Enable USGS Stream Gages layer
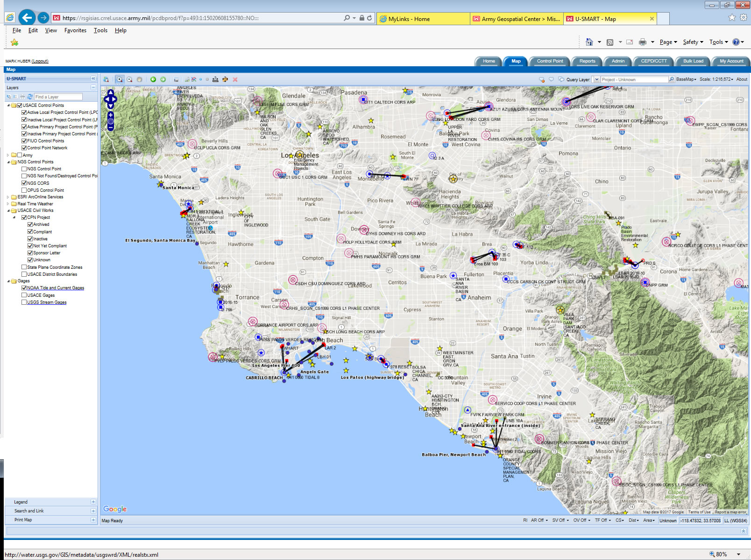 pyautogui.click(x=24, y=302)
